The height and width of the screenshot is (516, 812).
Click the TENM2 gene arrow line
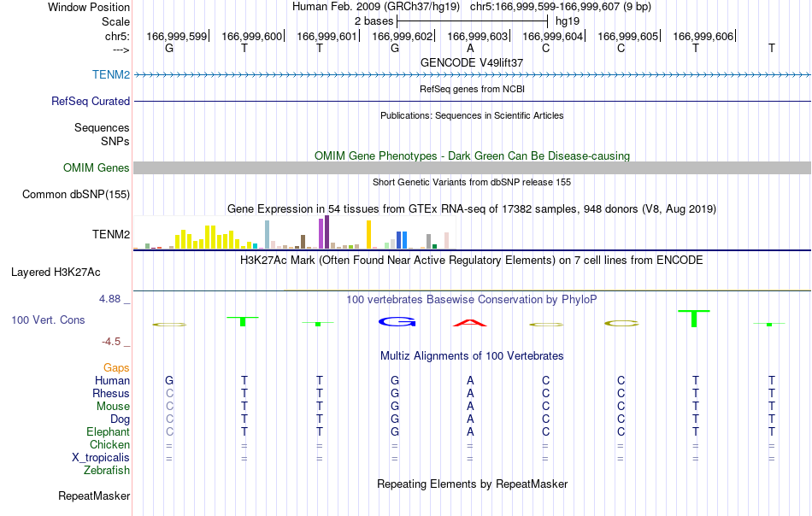[472, 75]
